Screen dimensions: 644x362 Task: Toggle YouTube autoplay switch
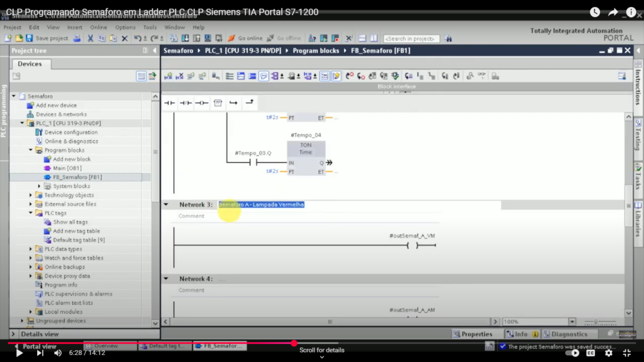572,353
